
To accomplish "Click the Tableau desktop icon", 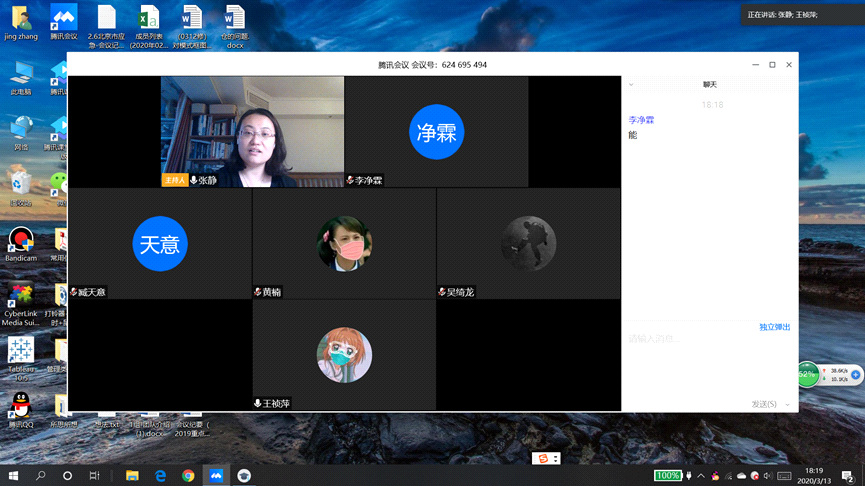I will (x=20, y=351).
